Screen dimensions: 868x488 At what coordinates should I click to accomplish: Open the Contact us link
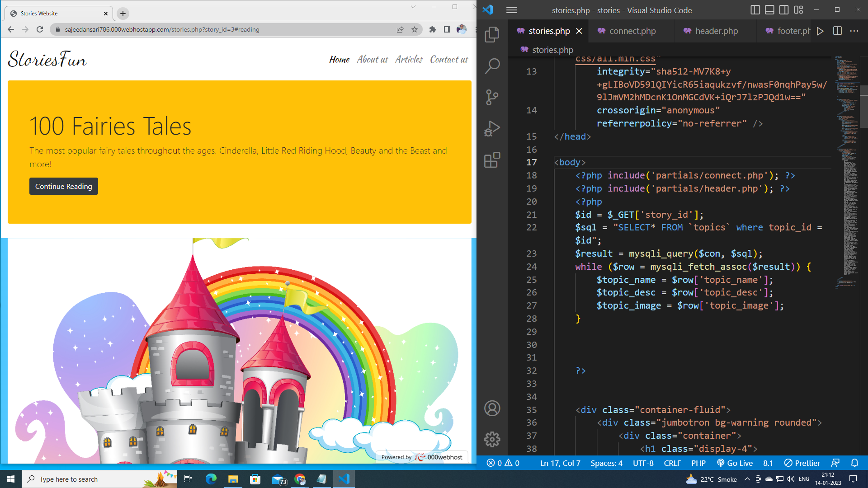[448, 59]
